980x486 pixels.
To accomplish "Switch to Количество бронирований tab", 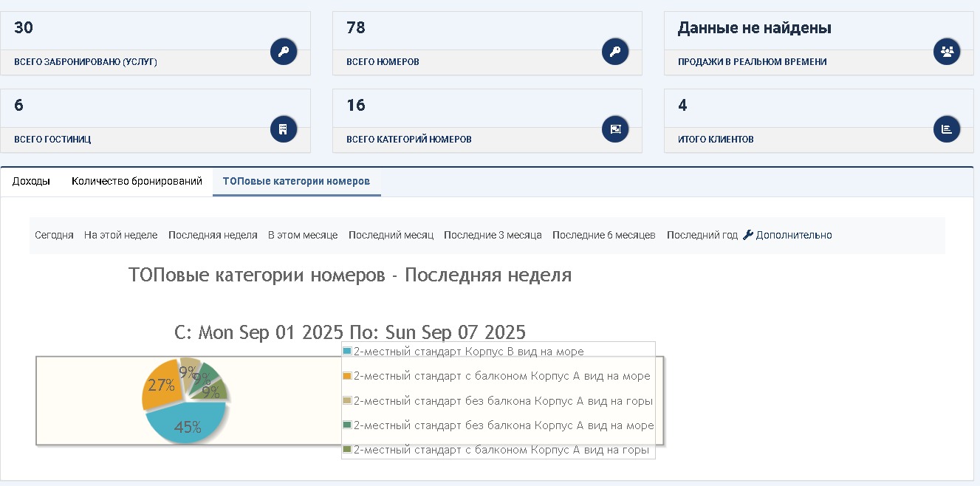I will coord(137,182).
